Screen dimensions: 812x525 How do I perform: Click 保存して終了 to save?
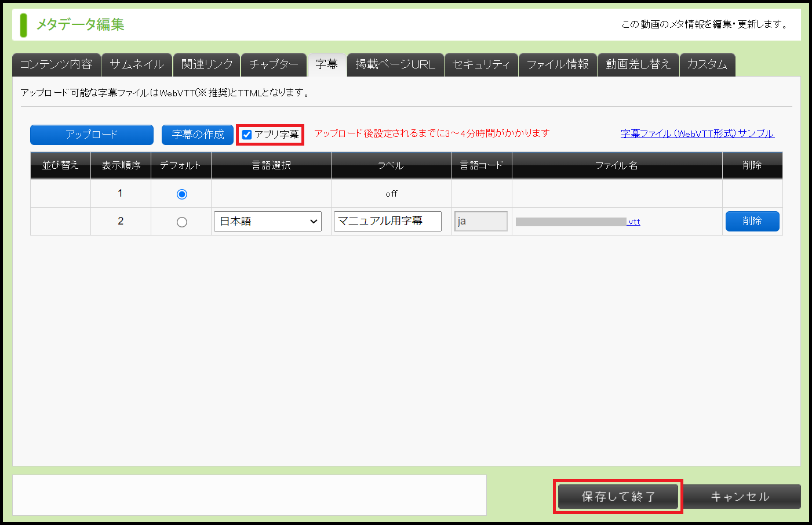point(618,497)
